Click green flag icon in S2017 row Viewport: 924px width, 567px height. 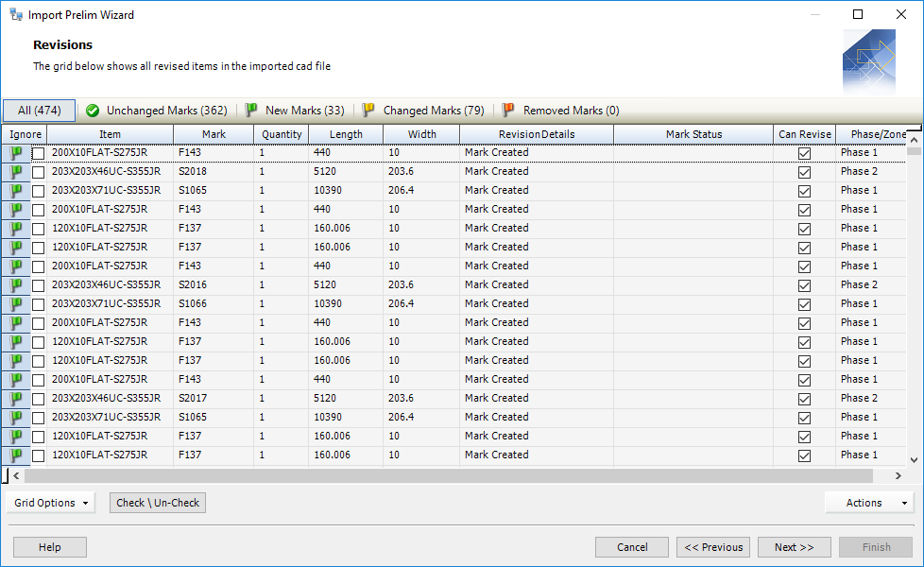16,399
